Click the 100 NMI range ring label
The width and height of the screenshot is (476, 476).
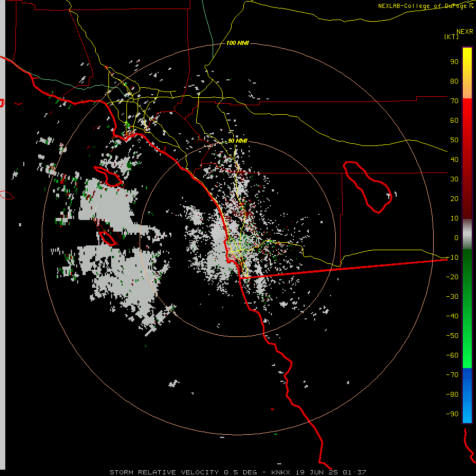(237, 43)
